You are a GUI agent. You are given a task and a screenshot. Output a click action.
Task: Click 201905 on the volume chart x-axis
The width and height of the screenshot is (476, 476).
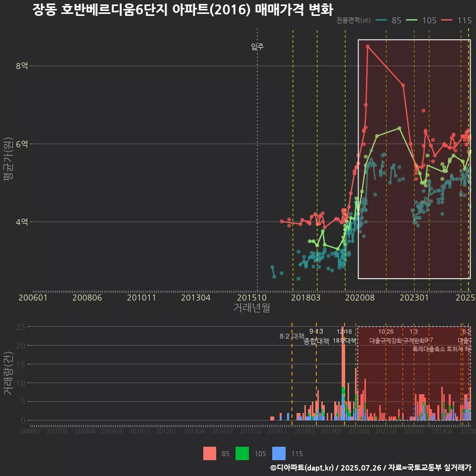331,431
